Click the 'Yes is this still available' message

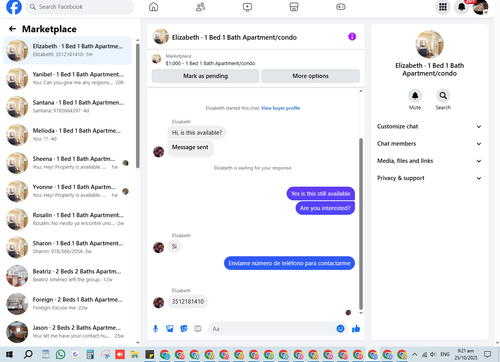point(320,194)
